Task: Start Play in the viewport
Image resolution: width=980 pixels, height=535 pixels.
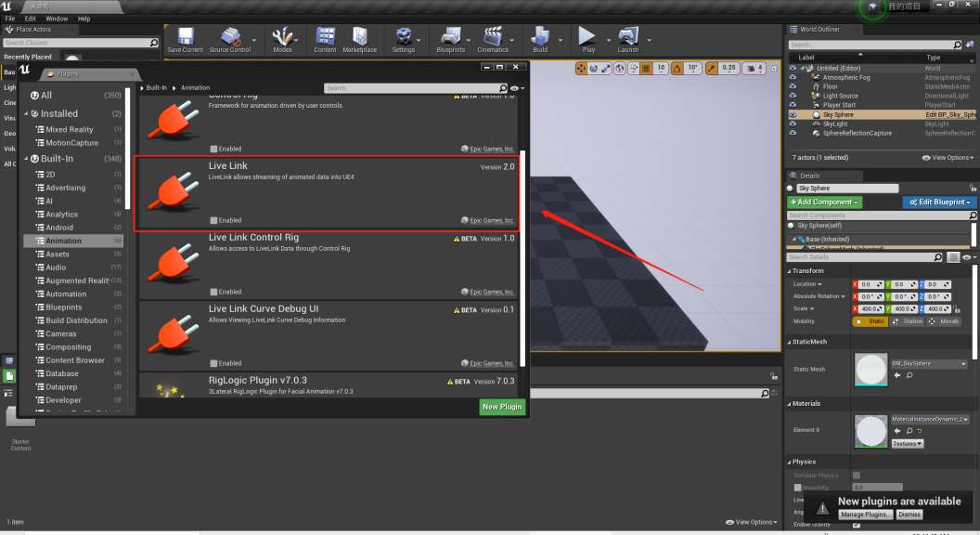Action: point(587,36)
